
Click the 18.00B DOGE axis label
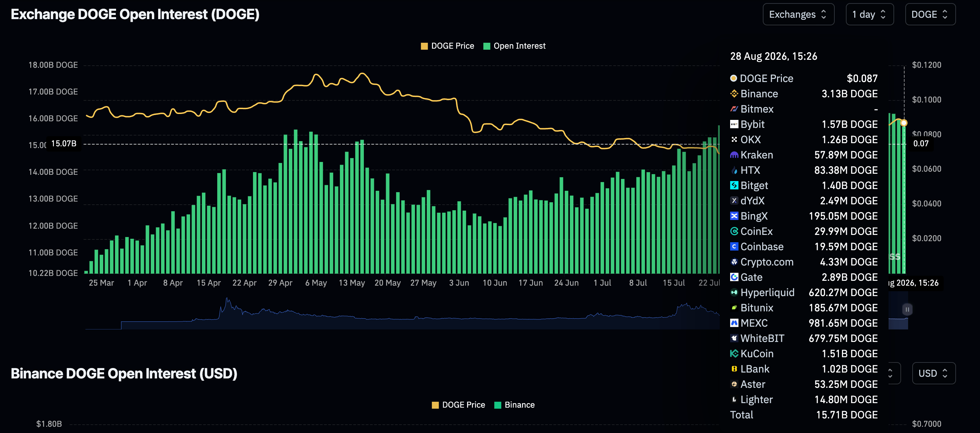[x=53, y=65]
